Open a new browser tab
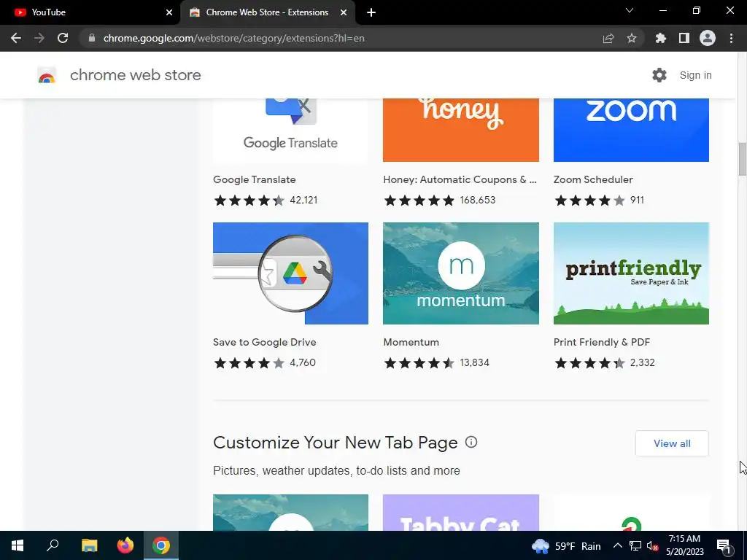747x560 pixels. pyautogui.click(x=371, y=12)
